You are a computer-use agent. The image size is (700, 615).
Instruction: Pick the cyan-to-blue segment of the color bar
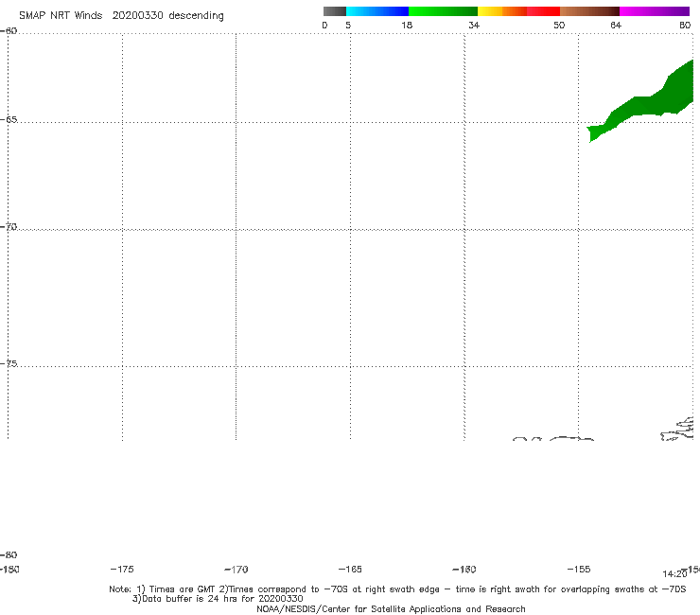tap(377, 11)
